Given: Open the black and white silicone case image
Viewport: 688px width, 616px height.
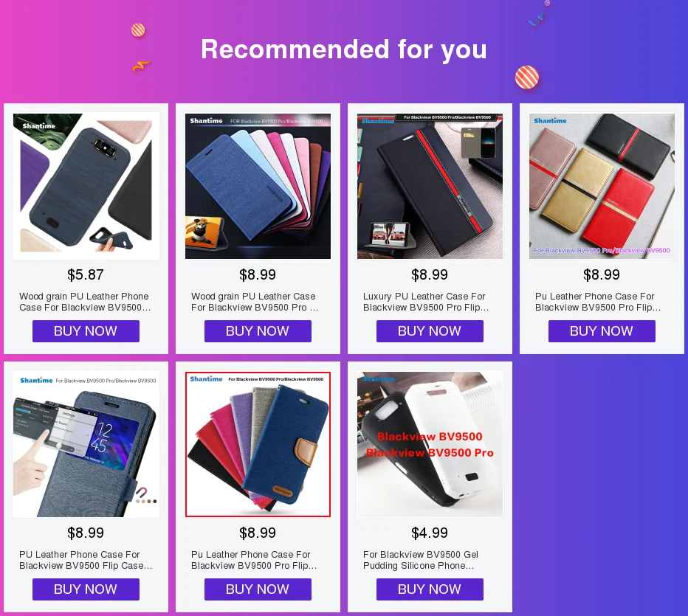Looking at the screenshot, I should (x=430, y=445).
